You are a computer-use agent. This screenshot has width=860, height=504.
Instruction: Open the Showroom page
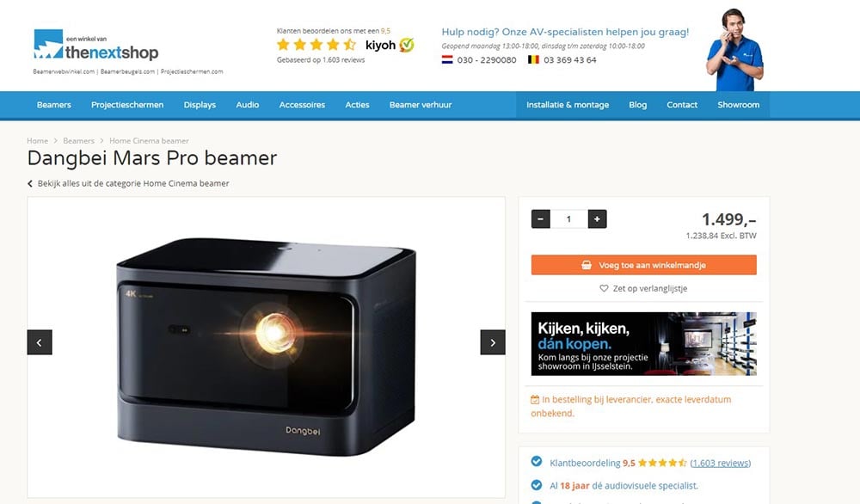coord(738,105)
